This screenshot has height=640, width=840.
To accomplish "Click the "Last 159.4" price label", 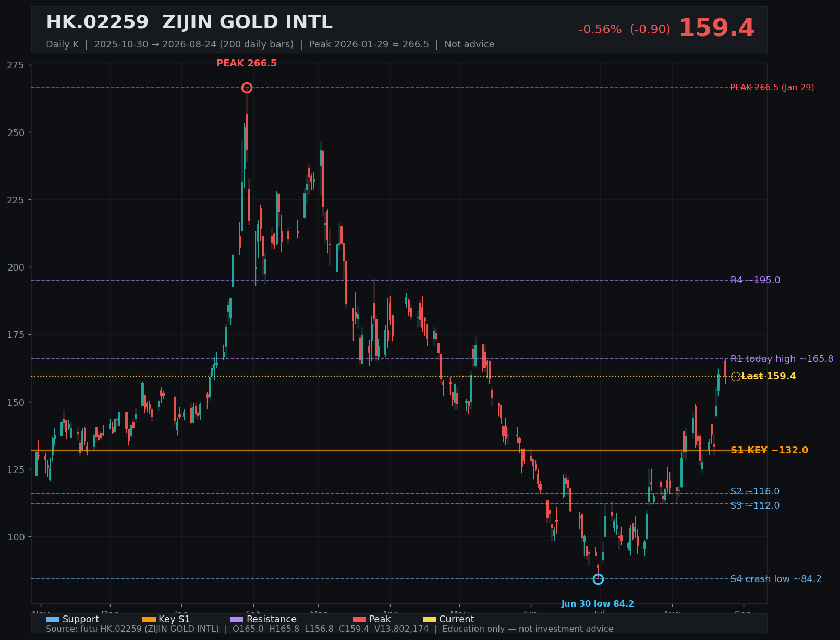I will [x=769, y=377].
